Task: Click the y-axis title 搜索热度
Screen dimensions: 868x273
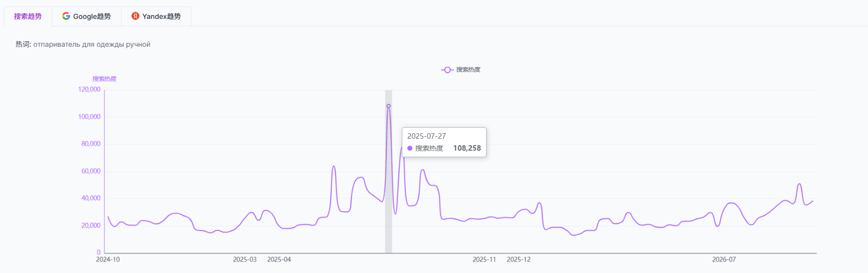Action: (x=105, y=79)
